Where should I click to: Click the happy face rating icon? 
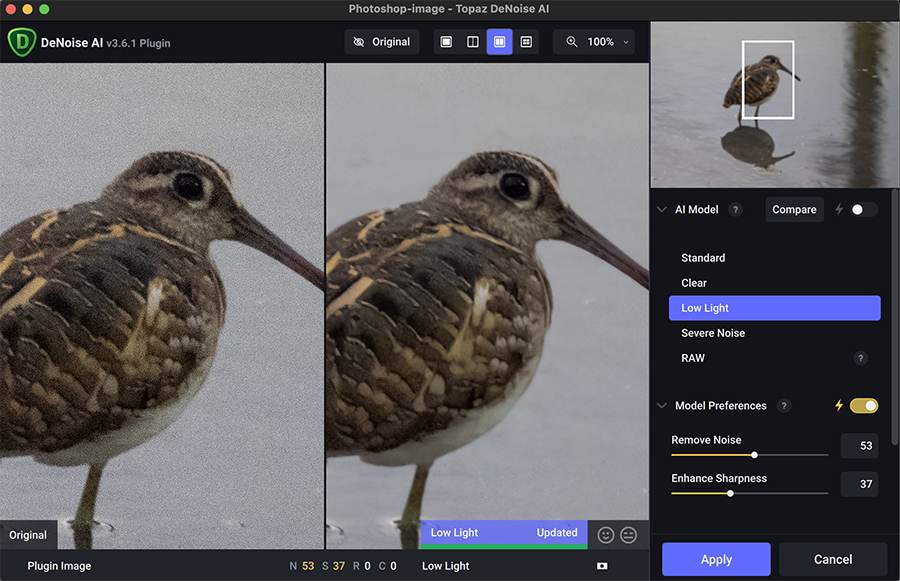[x=606, y=535]
